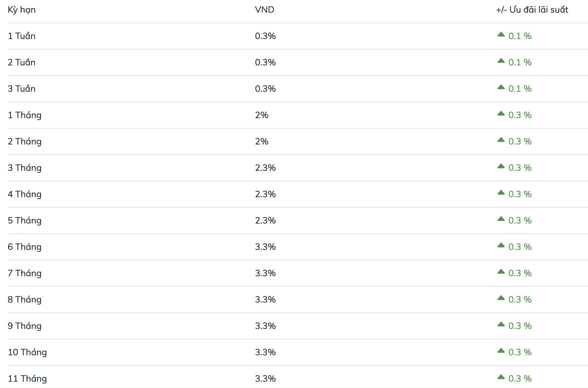The height and width of the screenshot is (388, 588).
Task: Click the green up-arrow icon in the 3 Tuần row
Action: click(x=501, y=87)
